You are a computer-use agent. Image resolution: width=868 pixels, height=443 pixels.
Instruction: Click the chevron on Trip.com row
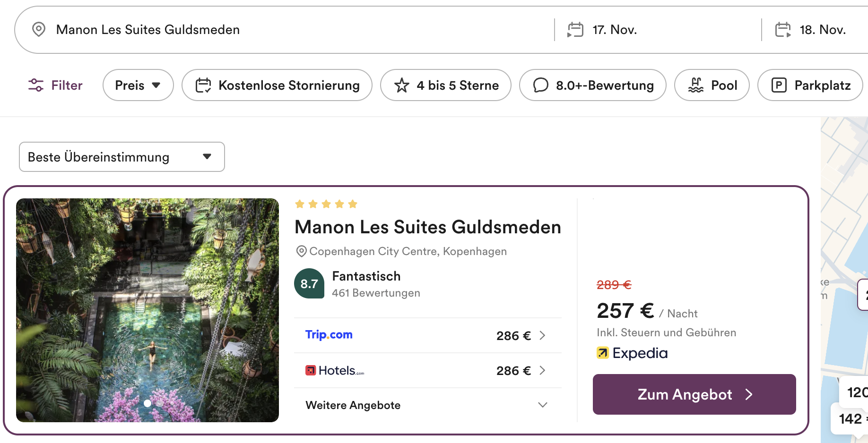[543, 335]
